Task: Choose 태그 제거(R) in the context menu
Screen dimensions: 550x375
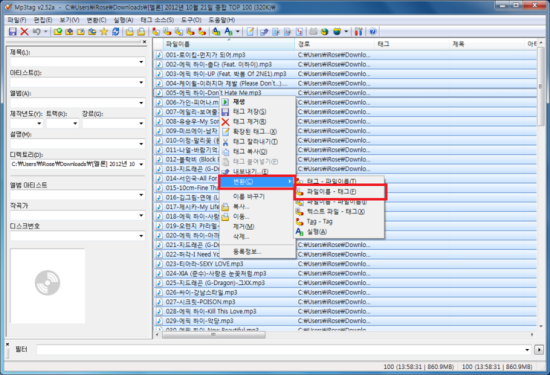Action: (257, 121)
